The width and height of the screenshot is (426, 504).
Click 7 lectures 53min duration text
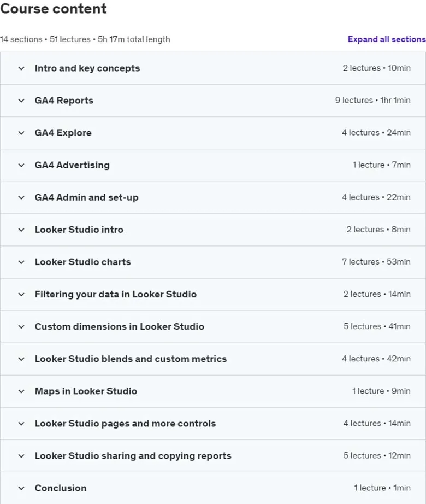376,262
